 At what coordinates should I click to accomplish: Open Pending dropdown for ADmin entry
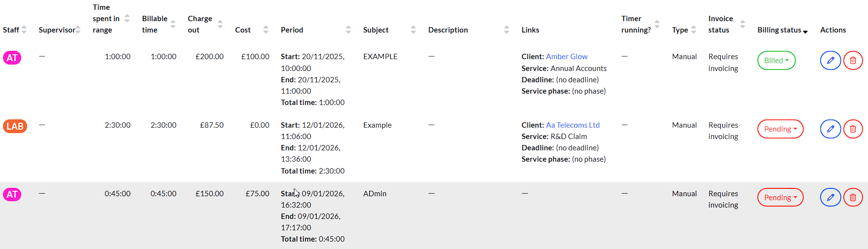tap(780, 198)
